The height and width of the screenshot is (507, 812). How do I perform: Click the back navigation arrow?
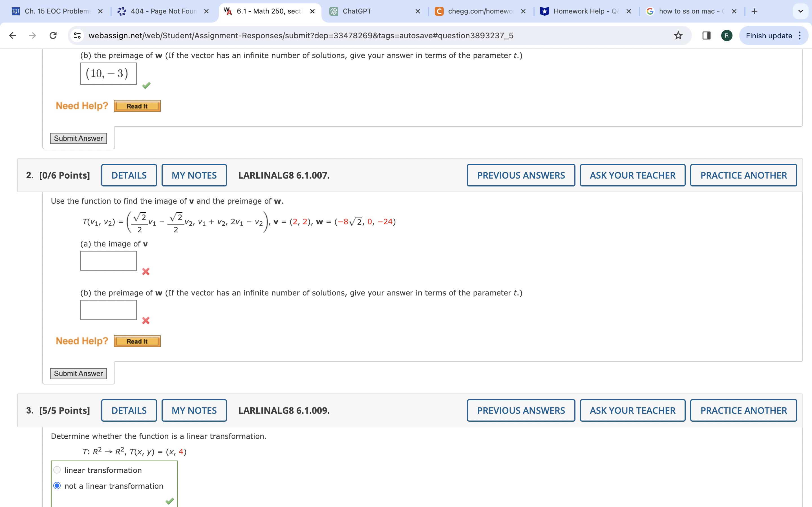click(x=13, y=35)
